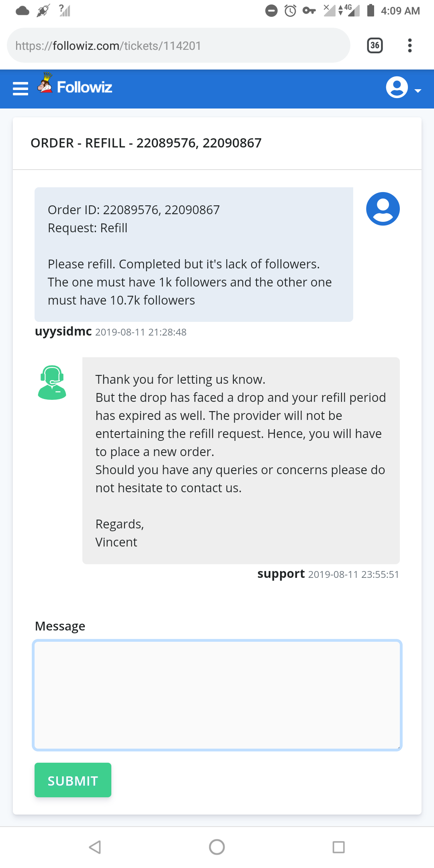
Task: Open the browser tab switcher showing 36
Action: 375,45
